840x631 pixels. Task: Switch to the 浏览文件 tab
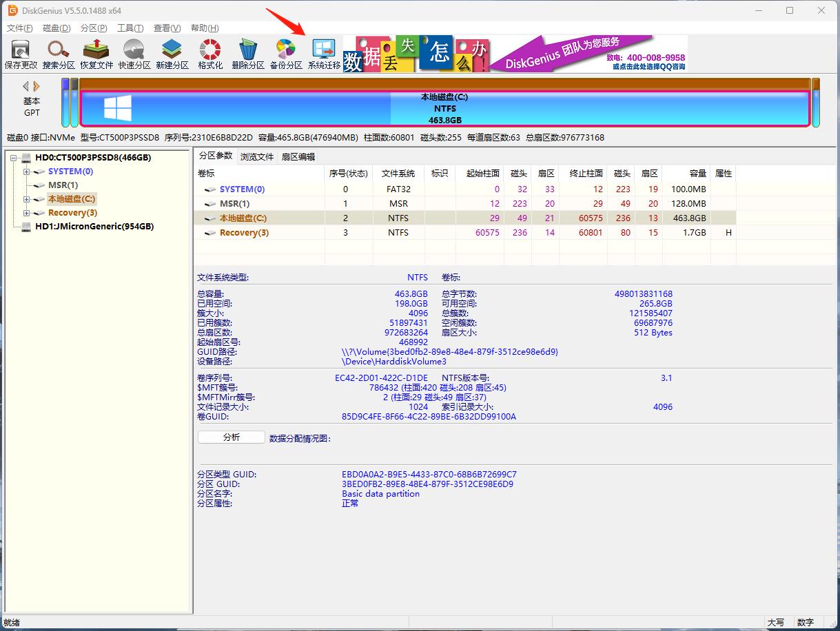click(x=257, y=156)
